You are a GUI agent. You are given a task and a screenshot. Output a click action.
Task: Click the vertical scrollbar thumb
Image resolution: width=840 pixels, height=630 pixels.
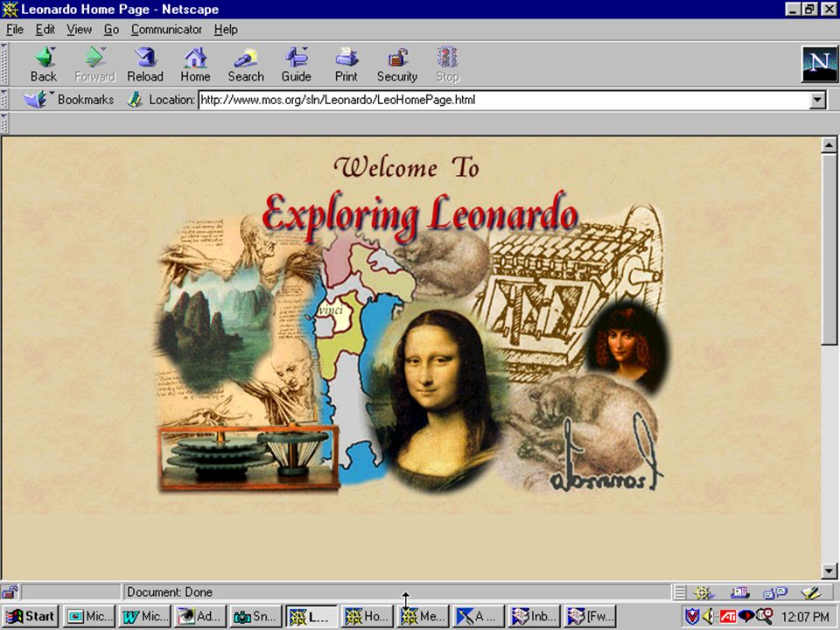click(x=829, y=249)
